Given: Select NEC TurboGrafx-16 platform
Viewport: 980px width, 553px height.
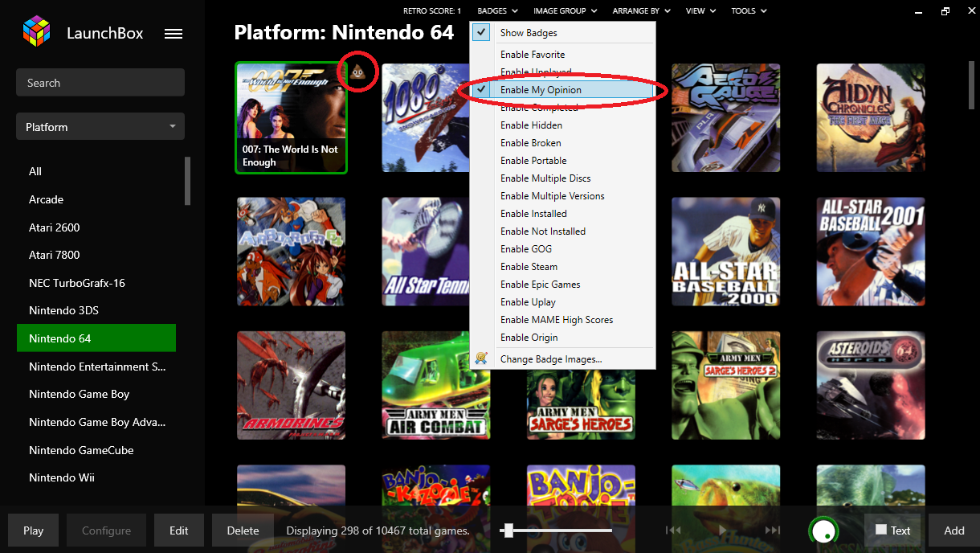Looking at the screenshot, I should tap(96, 283).
